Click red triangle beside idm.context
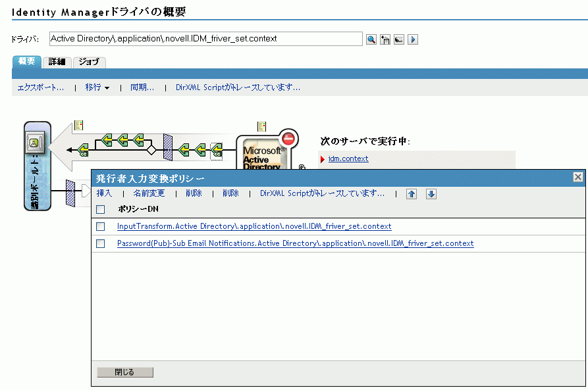 click(322, 159)
